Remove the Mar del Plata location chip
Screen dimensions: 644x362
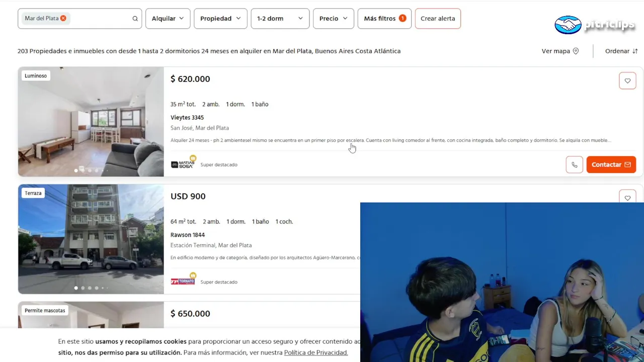(x=63, y=18)
